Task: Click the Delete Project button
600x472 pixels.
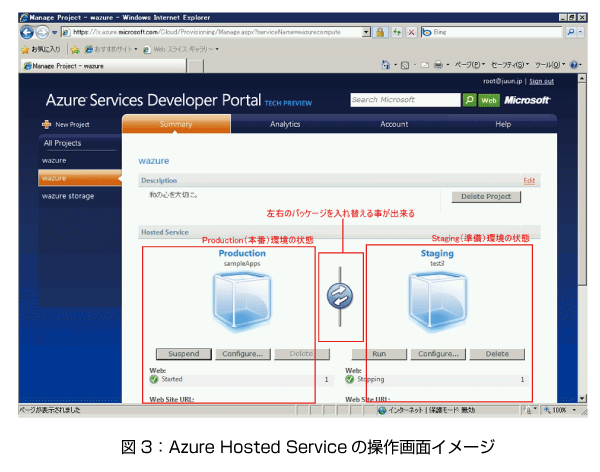Action: pyautogui.click(x=486, y=196)
